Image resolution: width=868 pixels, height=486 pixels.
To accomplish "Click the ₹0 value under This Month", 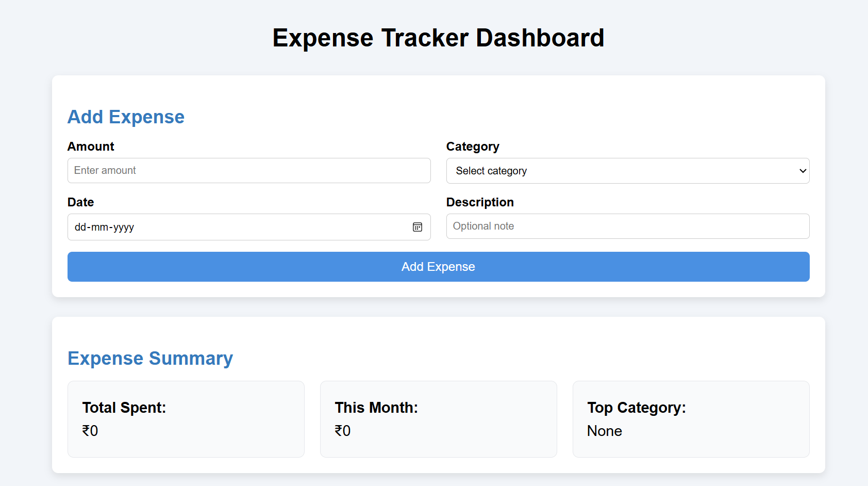I will pos(343,431).
